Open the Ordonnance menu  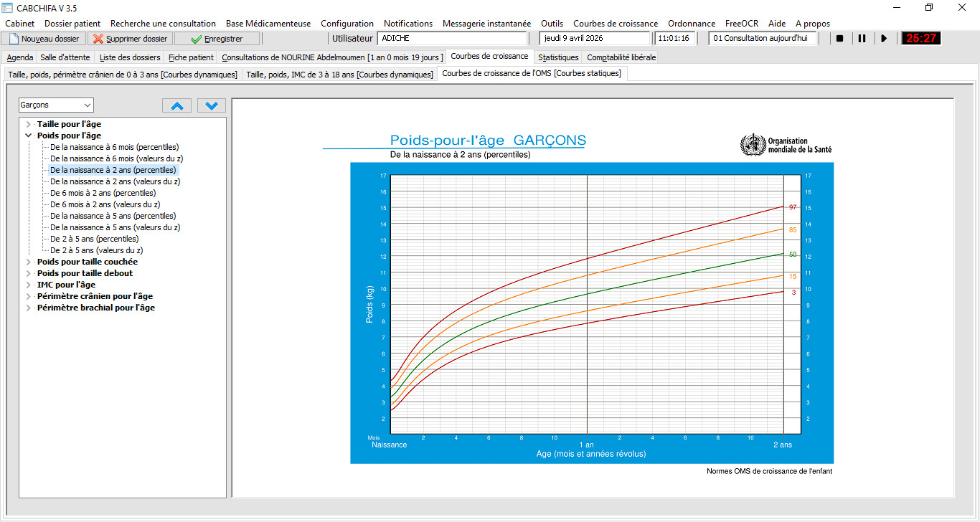(691, 24)
